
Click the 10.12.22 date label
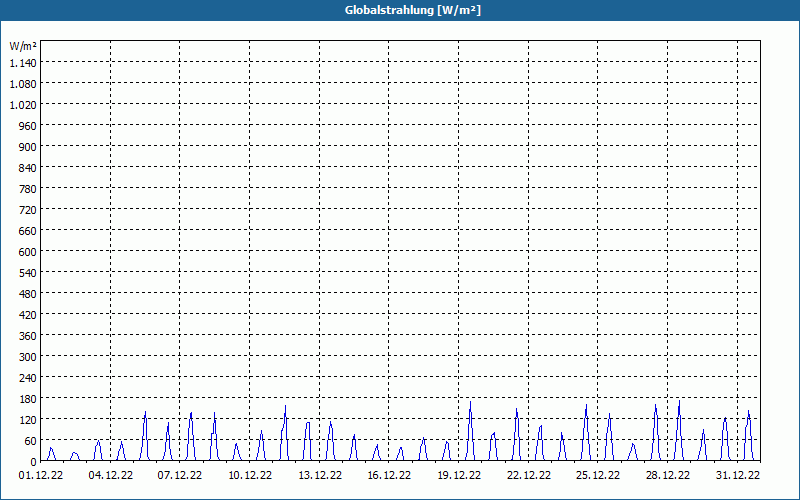click(x=250, y=476)
